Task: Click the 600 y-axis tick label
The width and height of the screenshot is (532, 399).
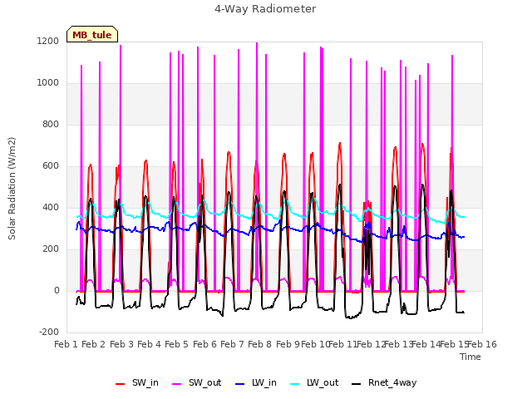Action: [51, 166]
